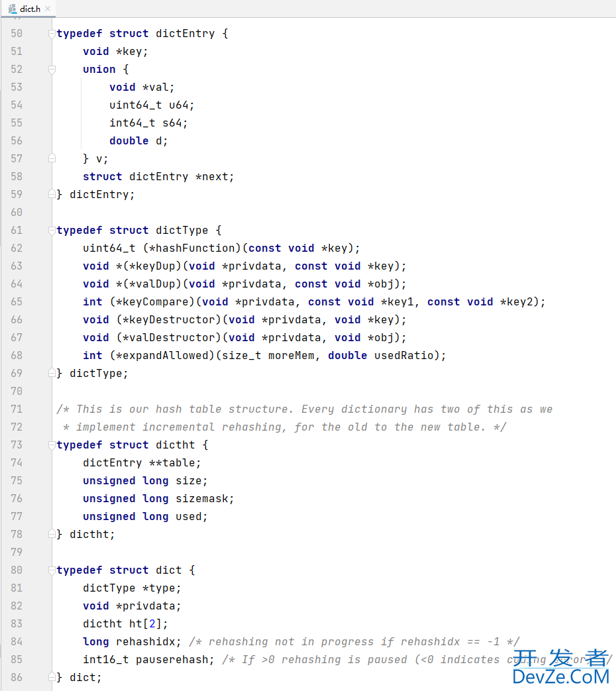Click 'unsigned long used;' line
The image size is (616, 691).
coord(146,517)
